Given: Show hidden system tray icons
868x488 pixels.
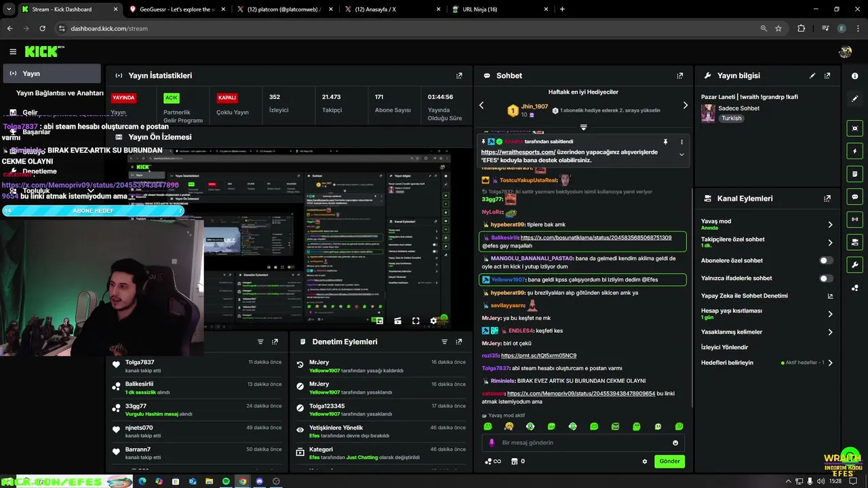Looking at the screenshot, I should tap(789, 481).
